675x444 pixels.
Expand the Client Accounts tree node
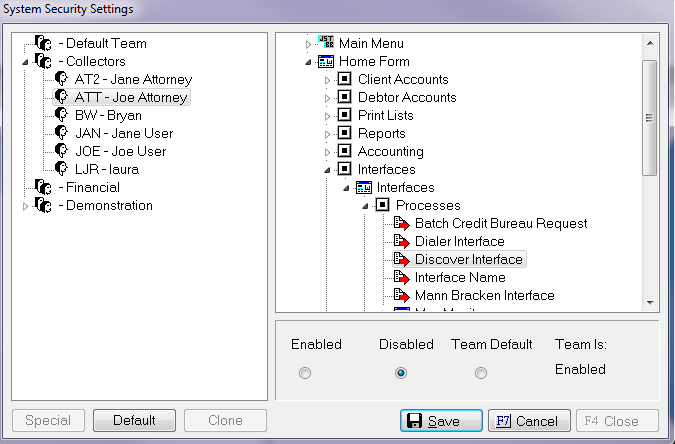[x=327, y=80]
